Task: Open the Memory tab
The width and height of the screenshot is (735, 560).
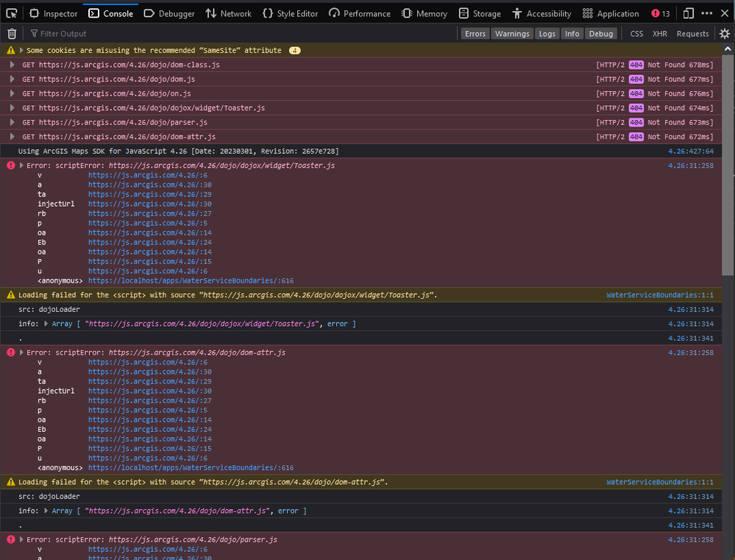Action: 425,13
